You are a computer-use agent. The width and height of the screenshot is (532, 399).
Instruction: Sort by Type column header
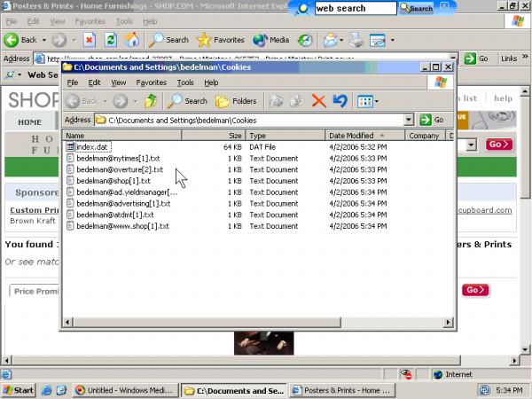(x=286, y=136)
